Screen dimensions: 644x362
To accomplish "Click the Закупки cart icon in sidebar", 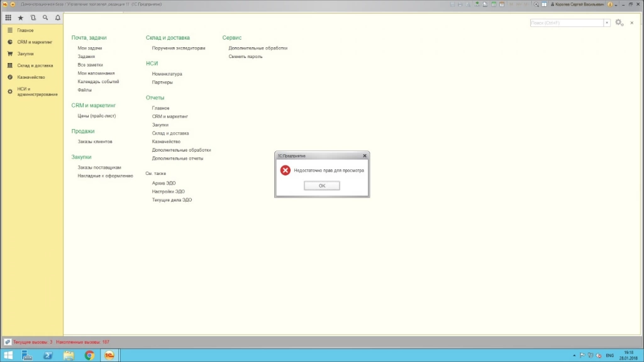I will click(x=10, y=54).
